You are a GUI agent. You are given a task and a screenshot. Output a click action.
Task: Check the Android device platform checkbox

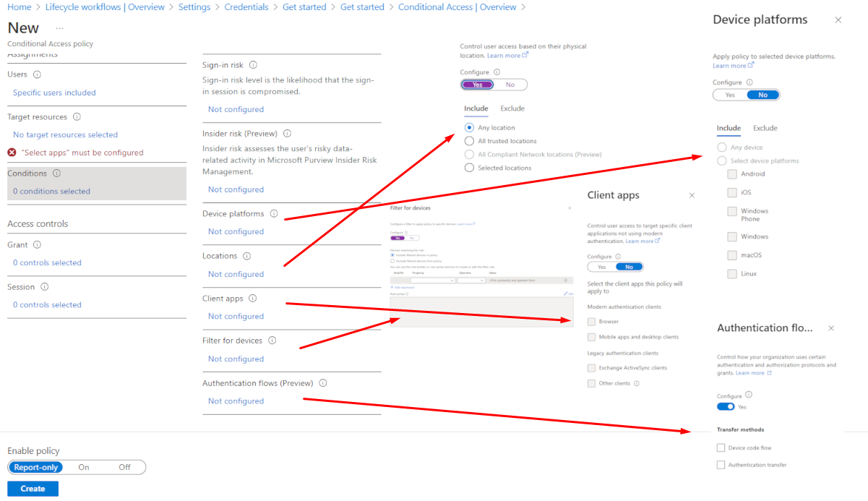point(732,174)
